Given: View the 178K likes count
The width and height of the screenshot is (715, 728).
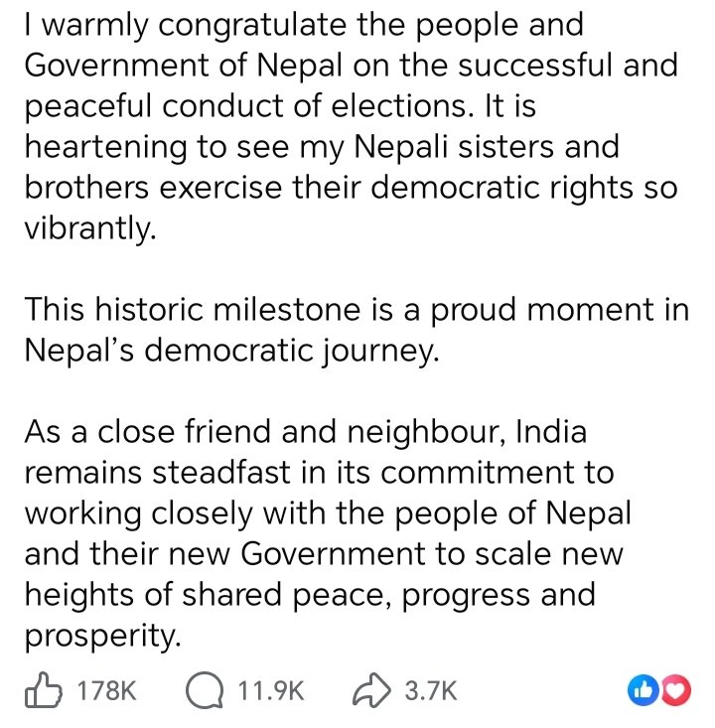Looking at the screenshot, I should (x=107, y=690).
